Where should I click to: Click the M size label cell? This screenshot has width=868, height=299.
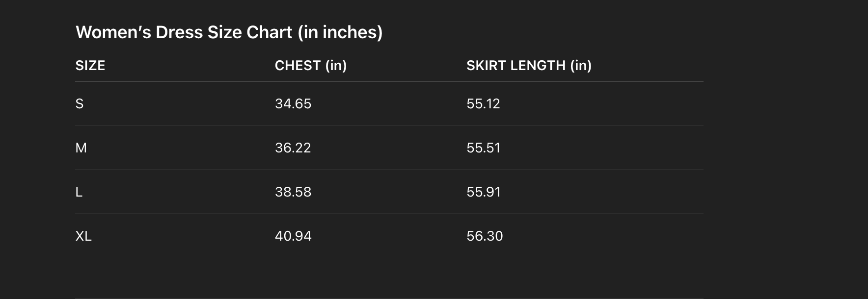point(81,148)
